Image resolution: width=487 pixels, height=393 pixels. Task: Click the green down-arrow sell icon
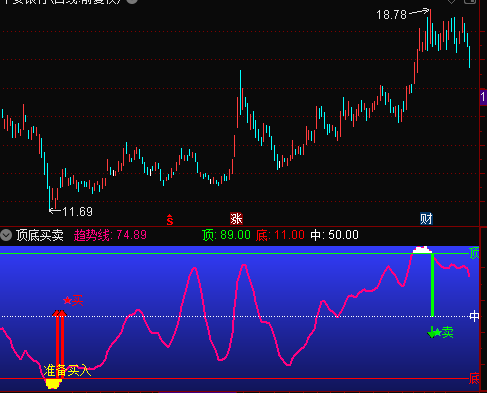[x=431, y=332]
